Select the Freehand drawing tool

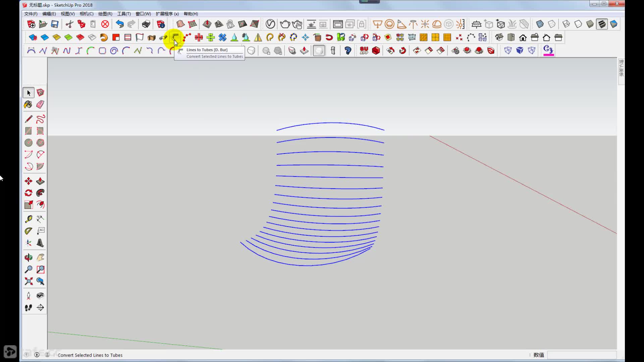pos(40,119)
